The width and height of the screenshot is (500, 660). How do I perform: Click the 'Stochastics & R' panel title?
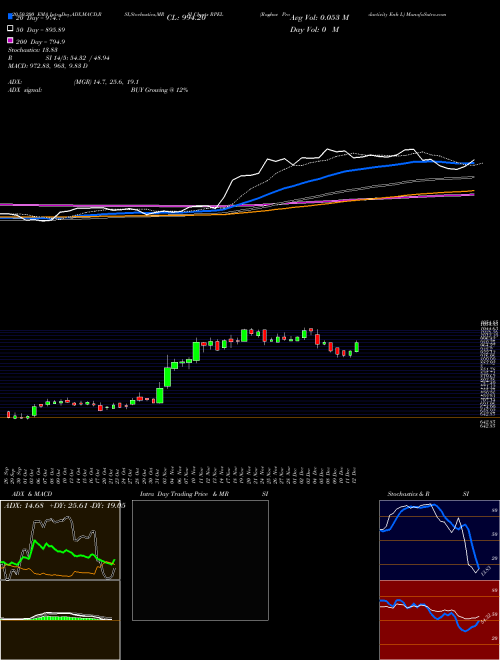pos(408,494)
